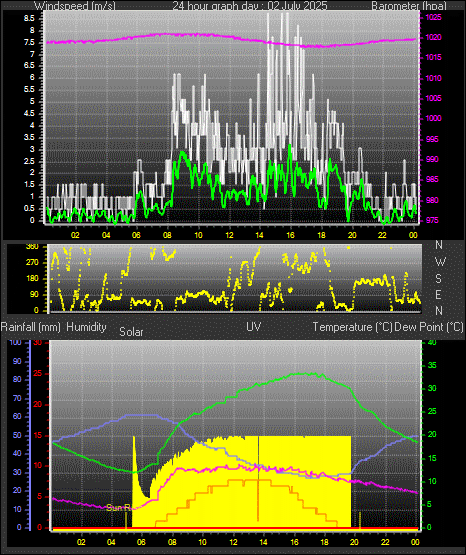Click the 24 hour graph date heading

pos(250,6)
